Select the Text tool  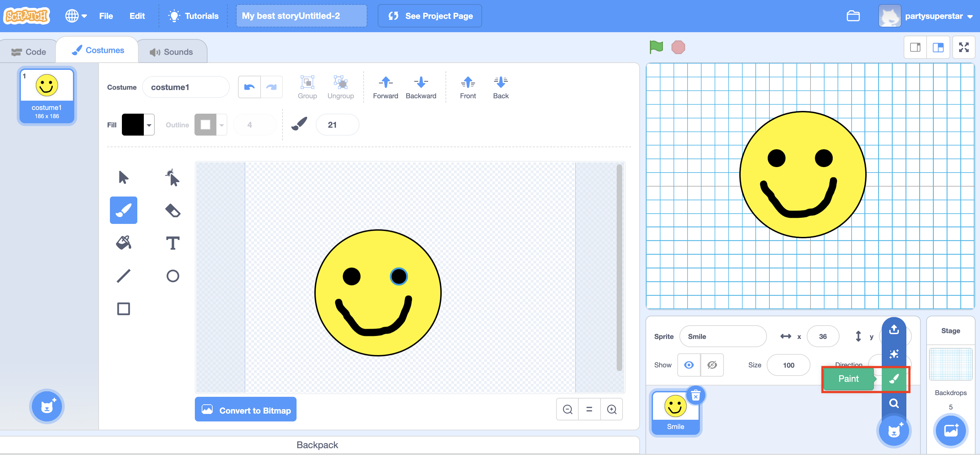[x=173, y=243]
